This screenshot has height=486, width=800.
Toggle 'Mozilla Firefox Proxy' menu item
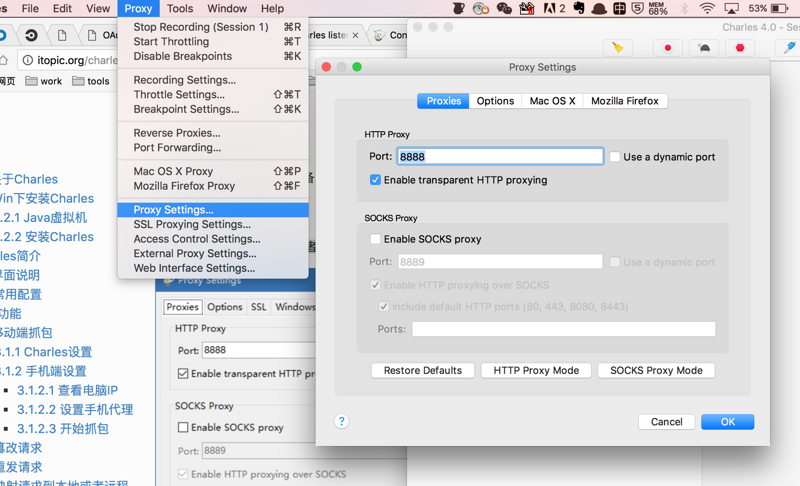coord(213,186)
